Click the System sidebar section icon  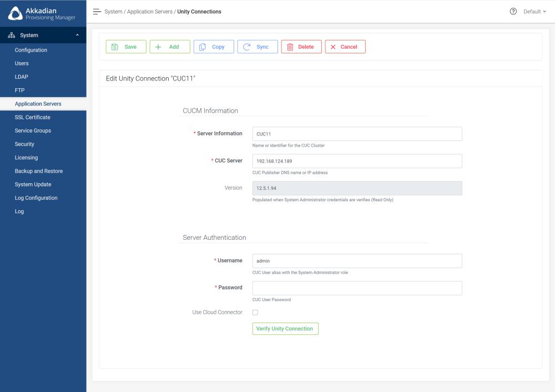click(11, 35)
